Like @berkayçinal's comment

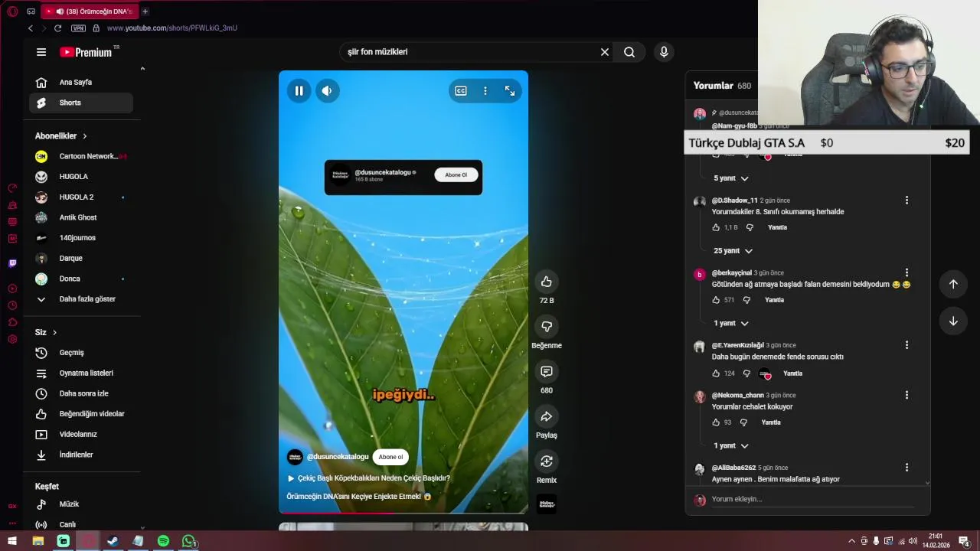tap(716, 300)
